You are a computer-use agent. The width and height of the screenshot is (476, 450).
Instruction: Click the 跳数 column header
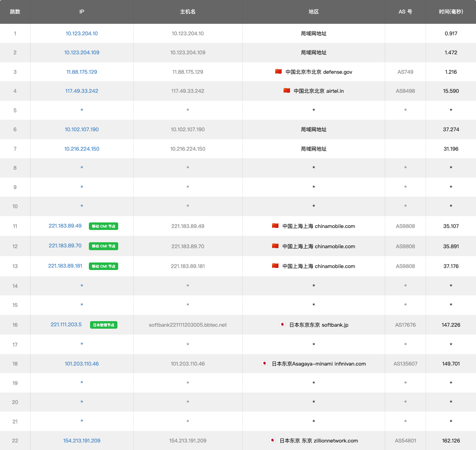tap(15, 11)
